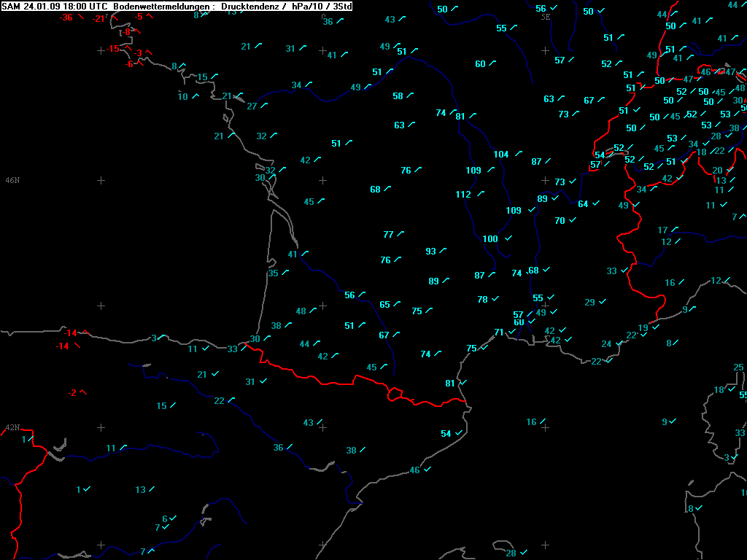Select the station value 65

point(385,305)
